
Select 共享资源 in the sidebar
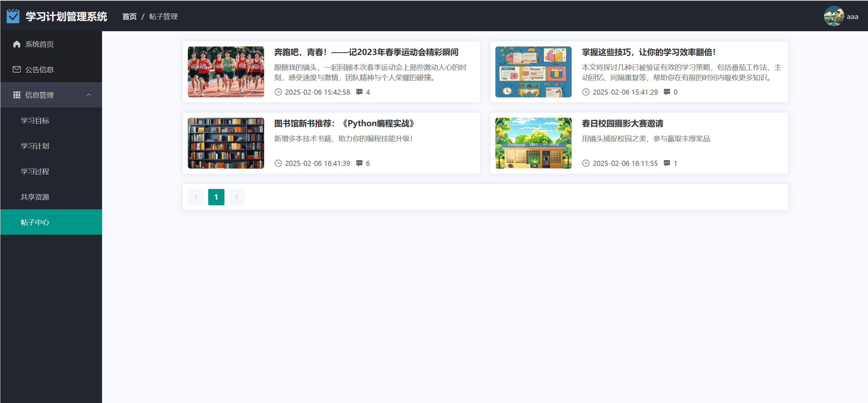point(35,197)
